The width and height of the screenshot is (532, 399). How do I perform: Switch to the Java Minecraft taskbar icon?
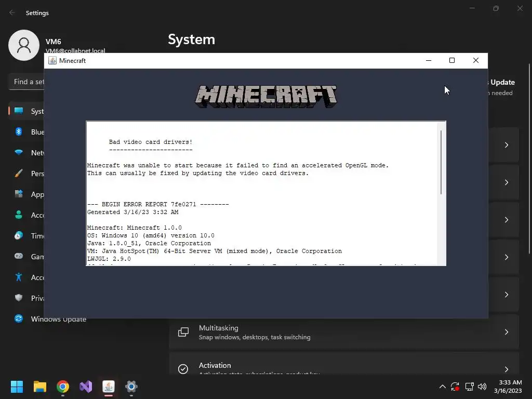pyautogui.click(x=109, y=387)
